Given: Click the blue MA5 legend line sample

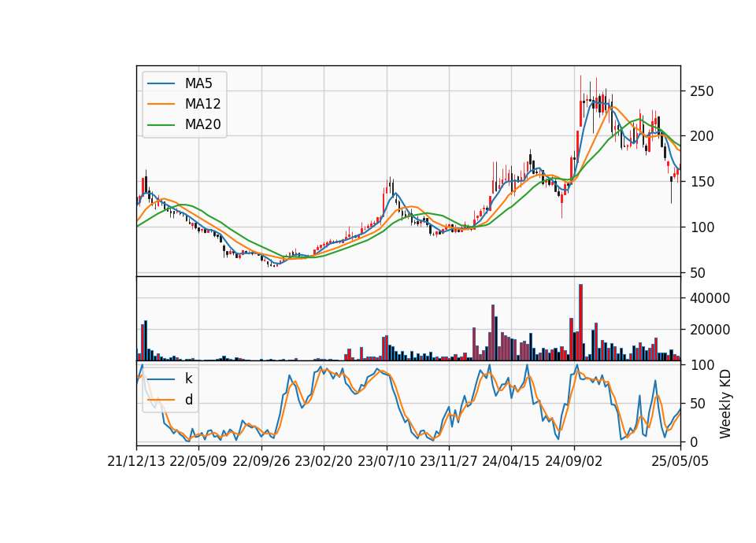Looking at the screenshot, I should [x=161, y=83].
